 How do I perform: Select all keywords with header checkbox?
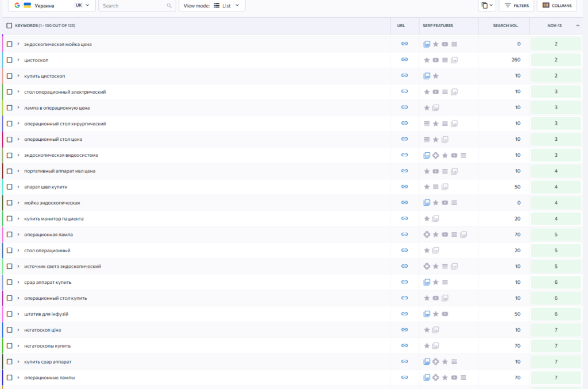(9, 25)
